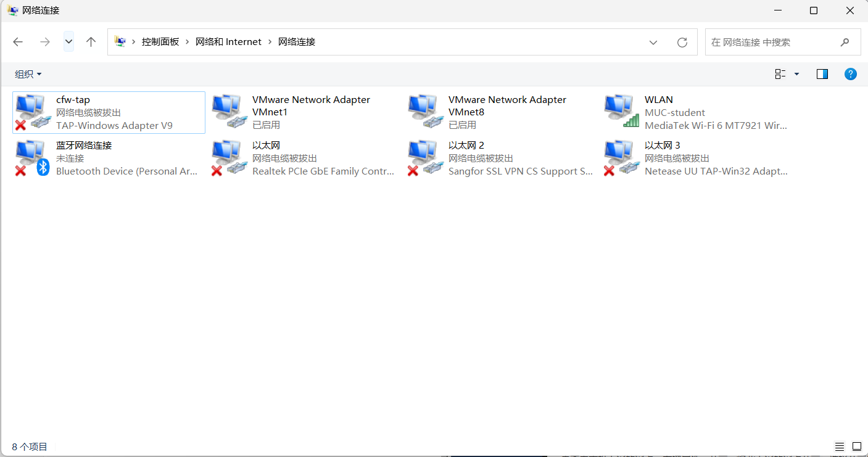This screenshot has width=868, height=457.
Task: Select the VMware VMnet1 adapter icon
Action: tap(229, 112)
